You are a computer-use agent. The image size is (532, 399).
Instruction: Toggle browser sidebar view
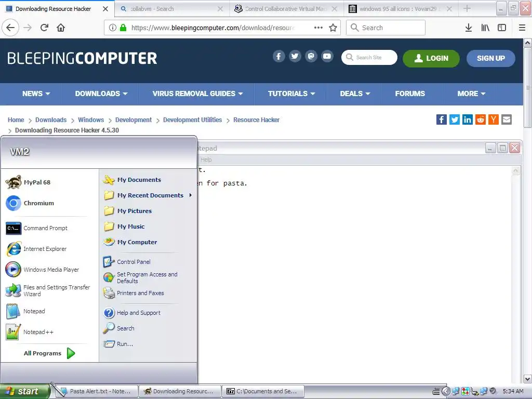point(502,28)
